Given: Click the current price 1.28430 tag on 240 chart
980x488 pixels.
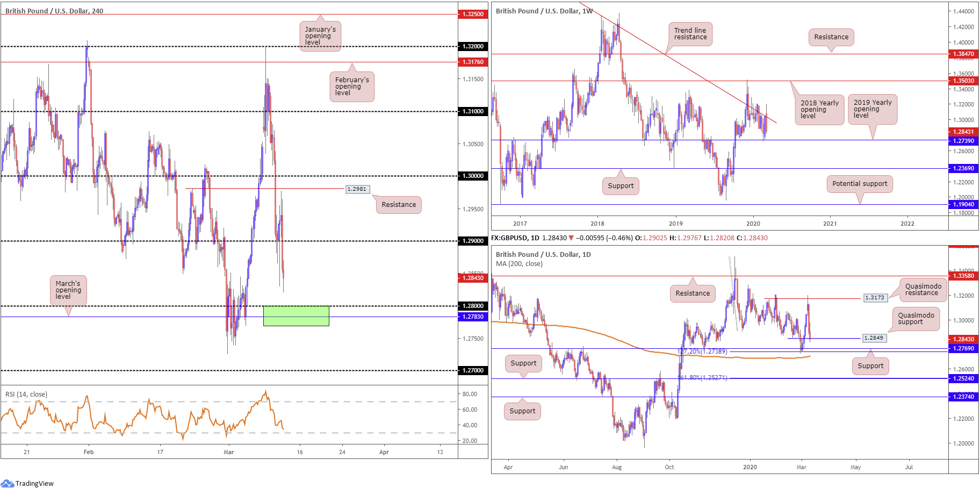Looking at the screenshot, I should click(473, 278).
